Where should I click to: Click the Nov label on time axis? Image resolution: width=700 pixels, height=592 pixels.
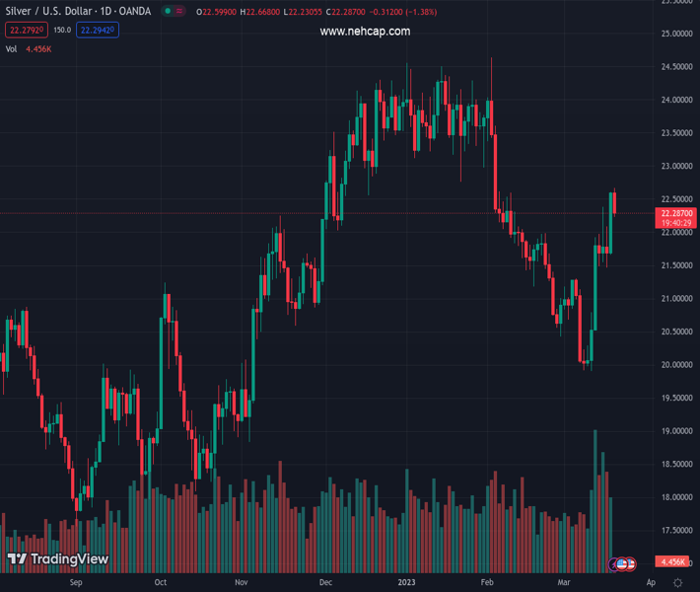[241, 583]
